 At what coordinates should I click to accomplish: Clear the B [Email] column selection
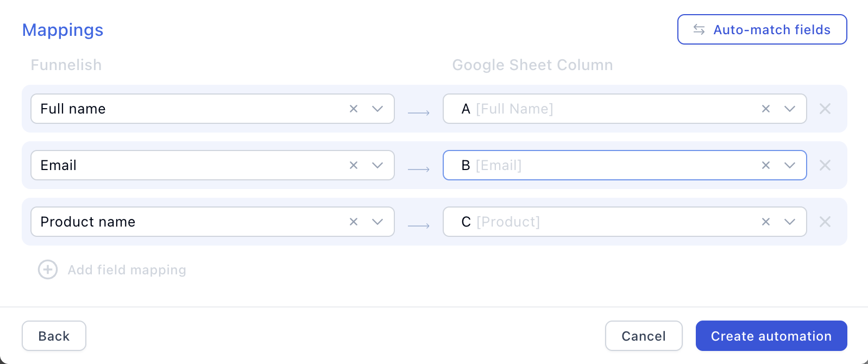click(766, 165)
